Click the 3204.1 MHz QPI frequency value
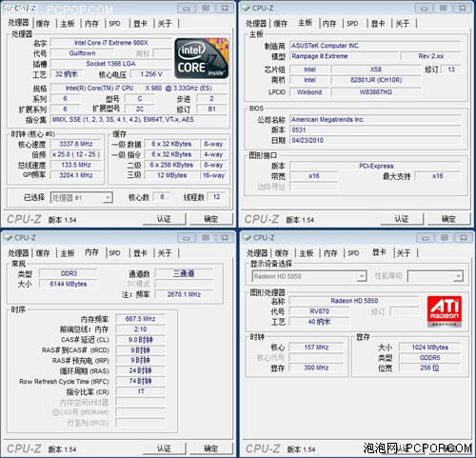The height and width of the screenshot is (458, 476). pyautogui.click(x=76, y=175)
